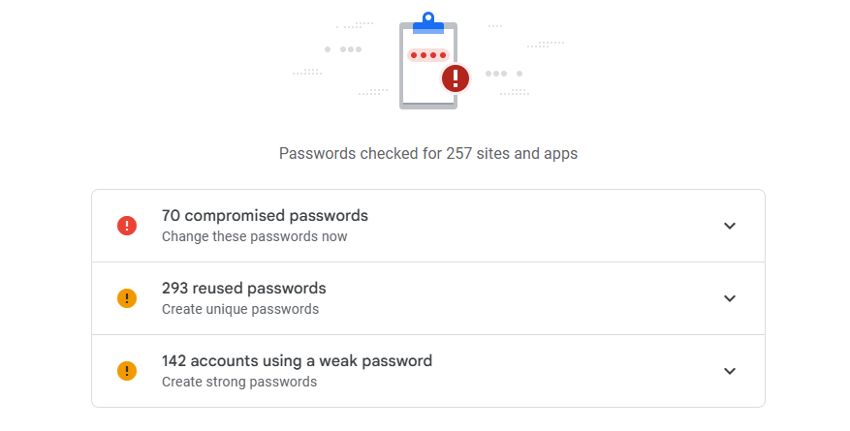Click the red alert icon beside compromised passwords
The image size is (850, 431).
tap(127, 226)
